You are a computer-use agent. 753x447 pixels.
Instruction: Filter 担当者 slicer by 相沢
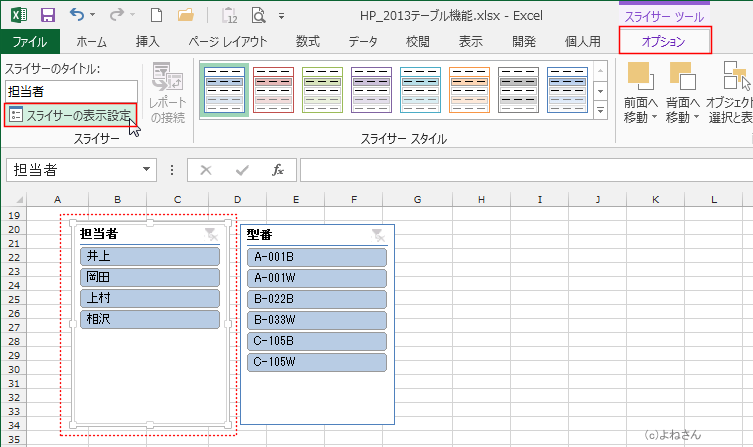tap(150, 319)
